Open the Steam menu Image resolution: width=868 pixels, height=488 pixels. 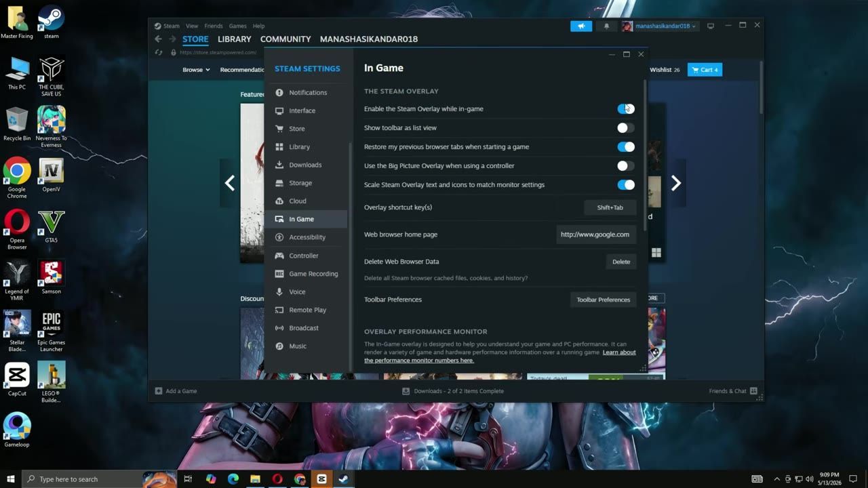171,26
